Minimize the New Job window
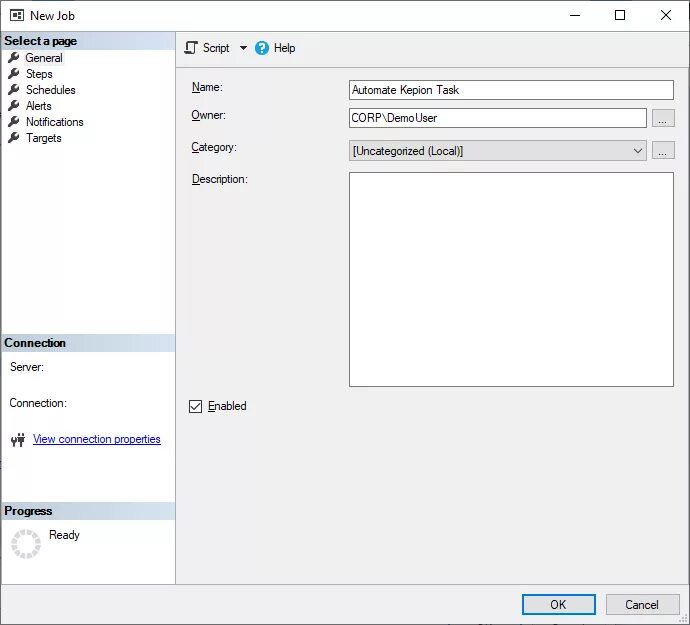Image resolution: width=690 pixels, height=625 pixels. point(575,15)
